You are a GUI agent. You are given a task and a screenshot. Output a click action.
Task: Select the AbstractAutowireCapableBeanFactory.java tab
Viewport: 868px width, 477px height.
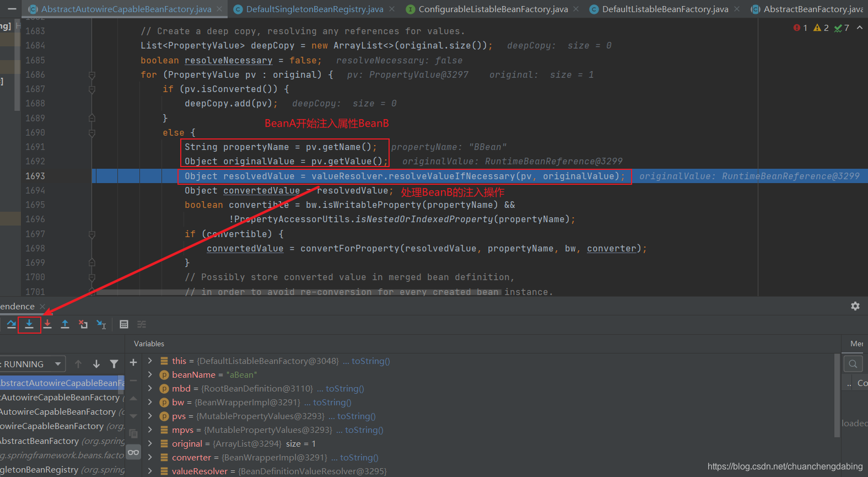[x=126, y=9]
